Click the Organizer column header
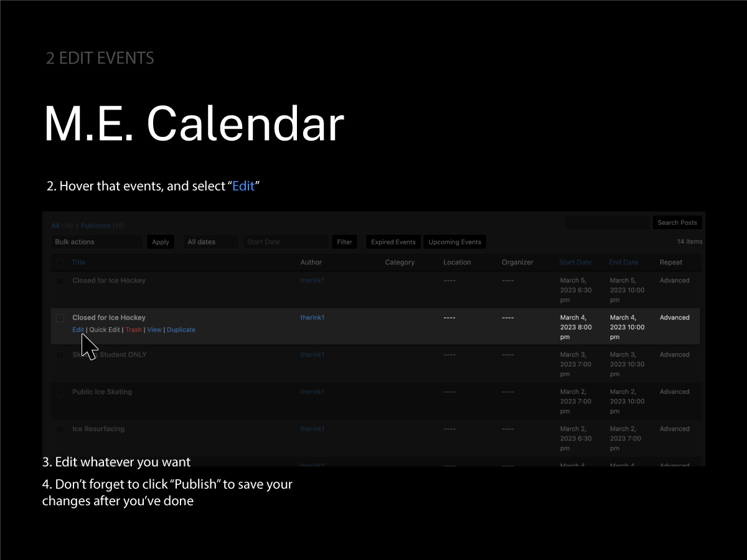This screenshot has width=747, height=560. pyautogui.click(x=517, y=263)
